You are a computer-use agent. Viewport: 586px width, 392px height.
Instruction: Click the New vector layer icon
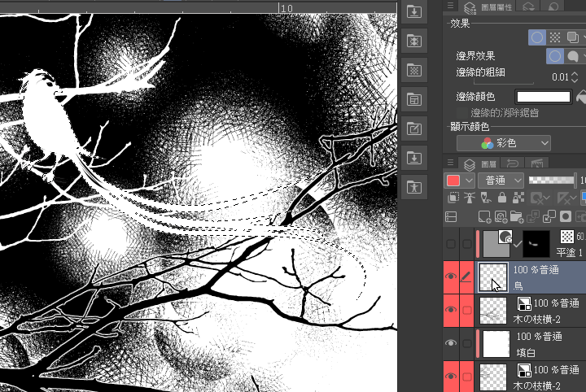click(501, 216)
